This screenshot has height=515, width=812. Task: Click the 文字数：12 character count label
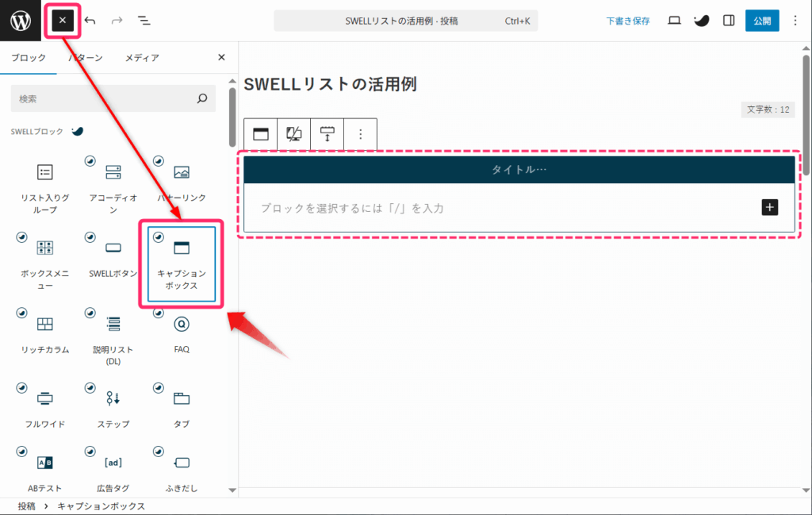(768, 110)
